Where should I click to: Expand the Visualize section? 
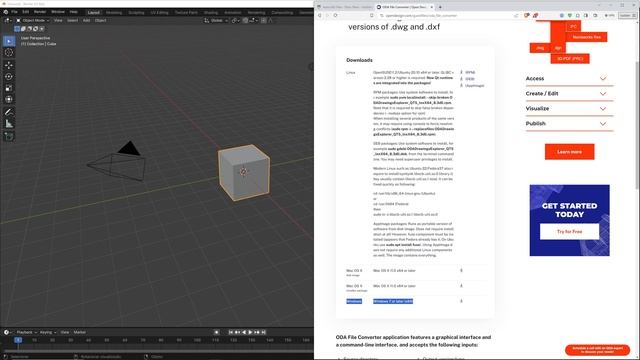pyautogui.click(x=569, y=109)
